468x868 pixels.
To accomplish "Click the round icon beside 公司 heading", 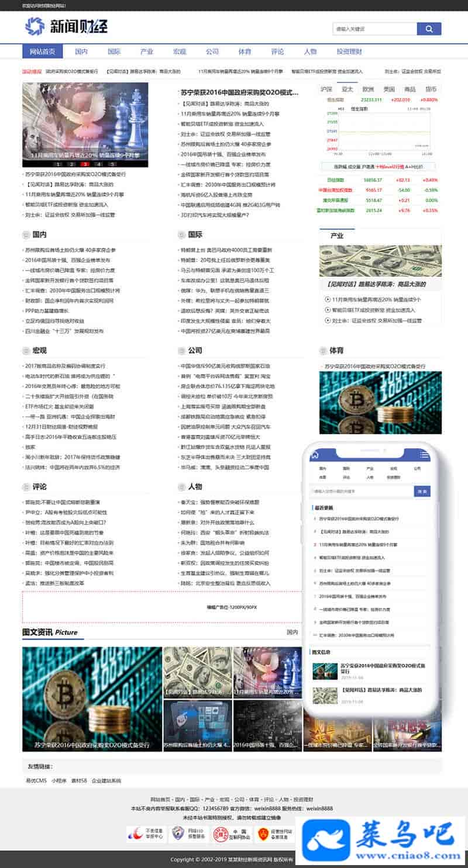I will [182, 351].
